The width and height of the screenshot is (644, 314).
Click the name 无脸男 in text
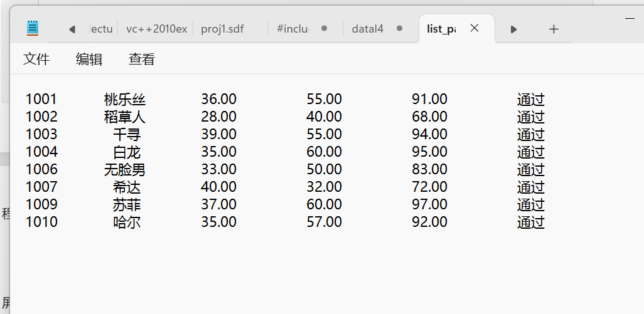(125, 169)
